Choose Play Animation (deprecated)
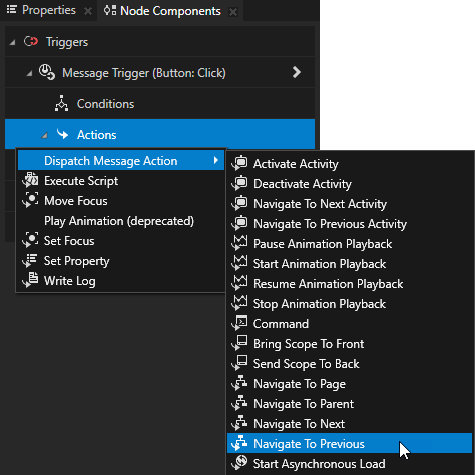The image size is (475, 475). (121, 221)
